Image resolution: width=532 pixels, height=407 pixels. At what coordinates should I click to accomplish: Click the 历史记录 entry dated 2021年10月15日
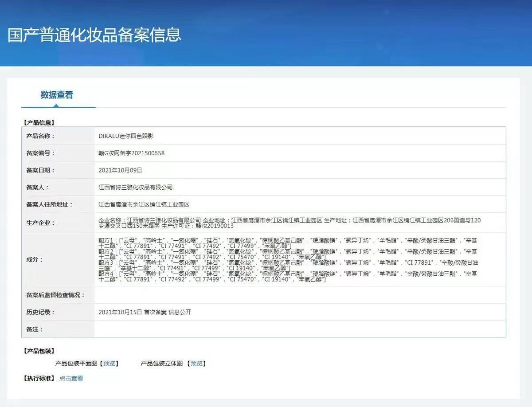(x=145, y=312)
